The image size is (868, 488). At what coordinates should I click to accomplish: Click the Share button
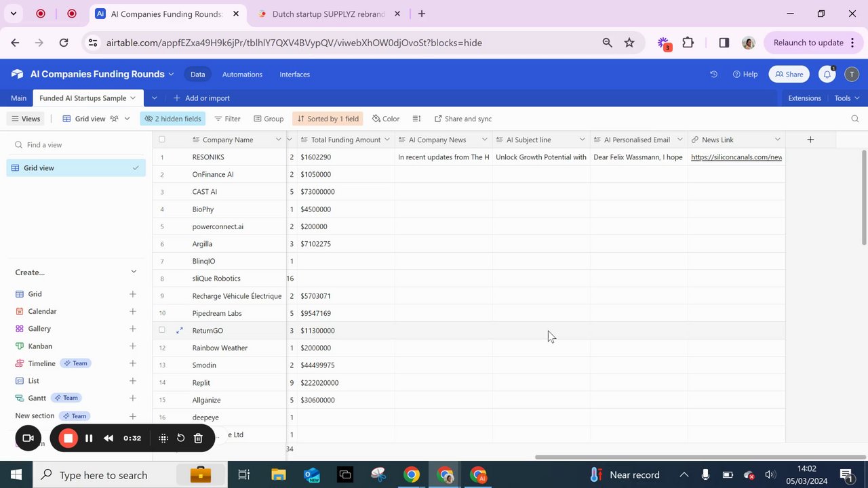pyautogui.click(x=789, y=75)
